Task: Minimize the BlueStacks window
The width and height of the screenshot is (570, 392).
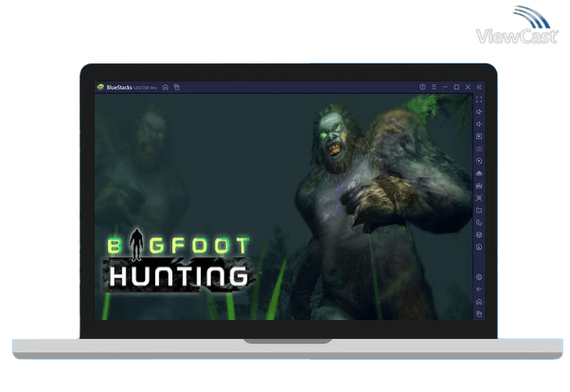Action: [x=445, y=87]
